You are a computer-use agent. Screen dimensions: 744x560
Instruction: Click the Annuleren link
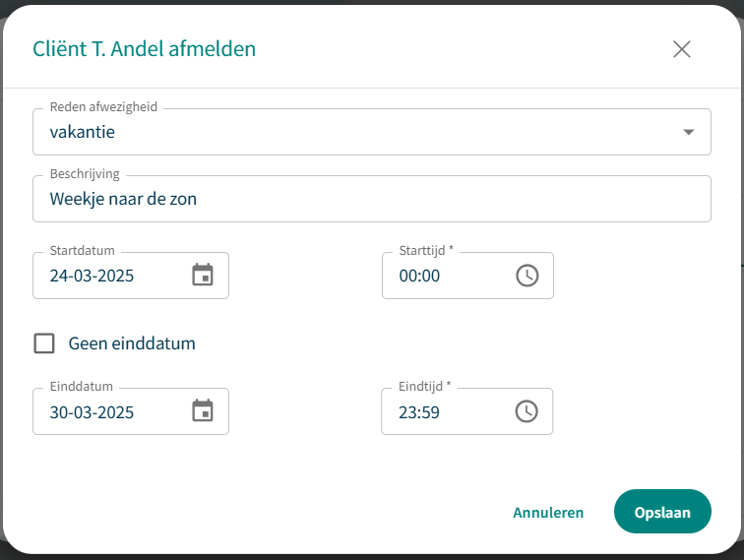[x=548, y=512]
